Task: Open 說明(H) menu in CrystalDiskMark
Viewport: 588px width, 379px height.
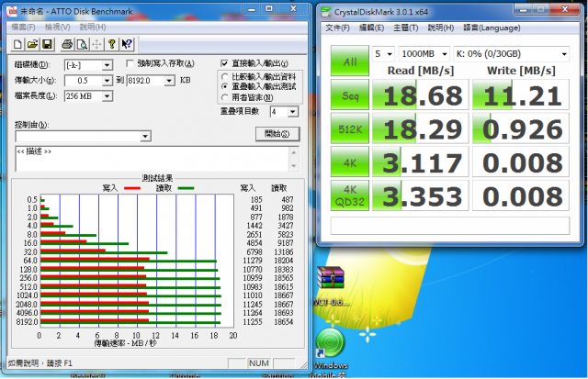Action: click(441, 28)
